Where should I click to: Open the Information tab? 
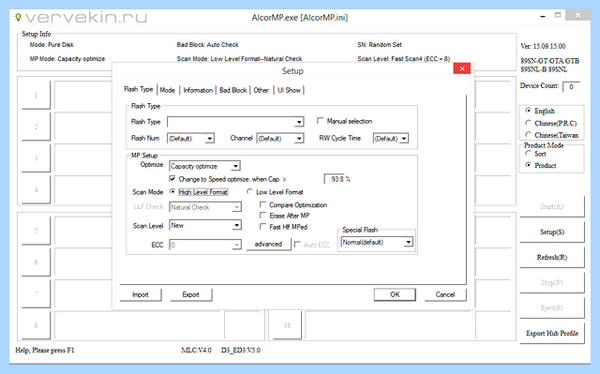(198, 90)
